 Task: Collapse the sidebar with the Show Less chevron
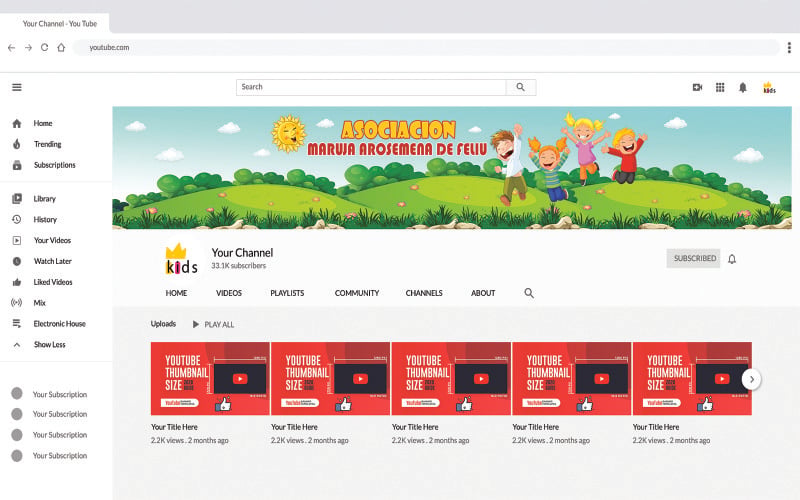17,345
